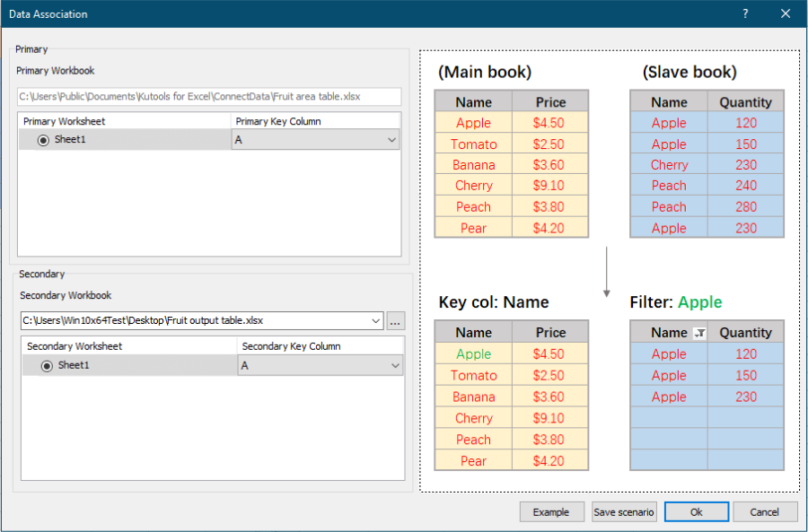The height and width of the screenshot is (532, 808).
Task: Click the Example button
Action: pos(551,511)
